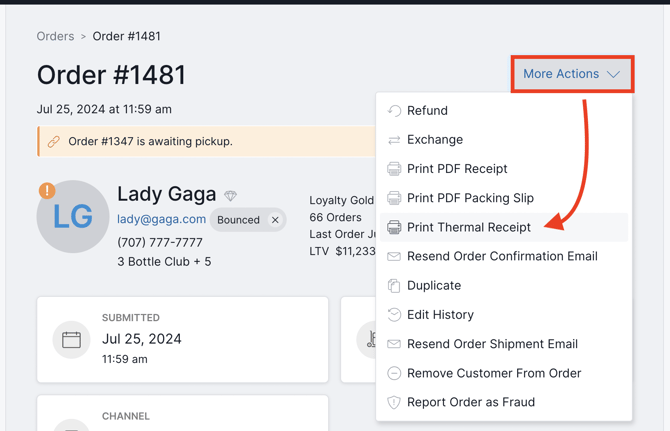Click printer icon beside Print PDF Receipt
This screenshot has width=670, height=431.
tap(394, 169)
